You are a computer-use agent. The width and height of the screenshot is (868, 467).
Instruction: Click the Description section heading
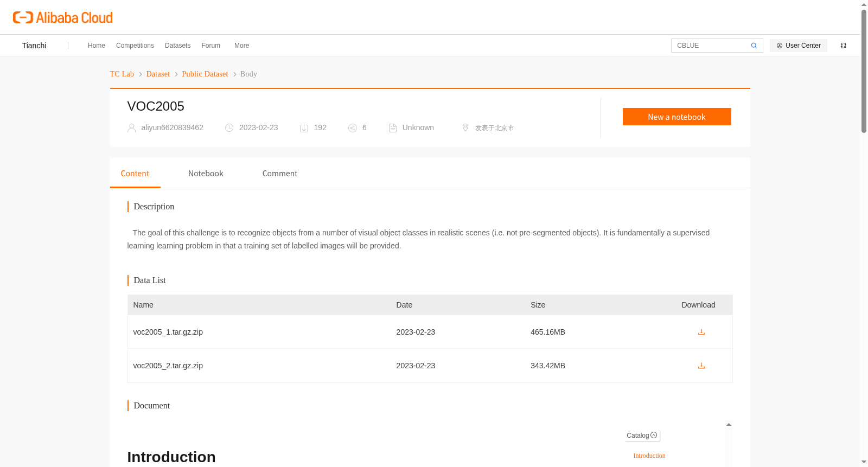tap(154, 207)
